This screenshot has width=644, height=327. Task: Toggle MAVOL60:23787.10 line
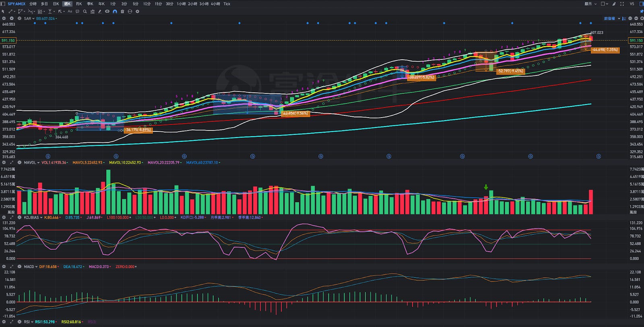point(203,163)
